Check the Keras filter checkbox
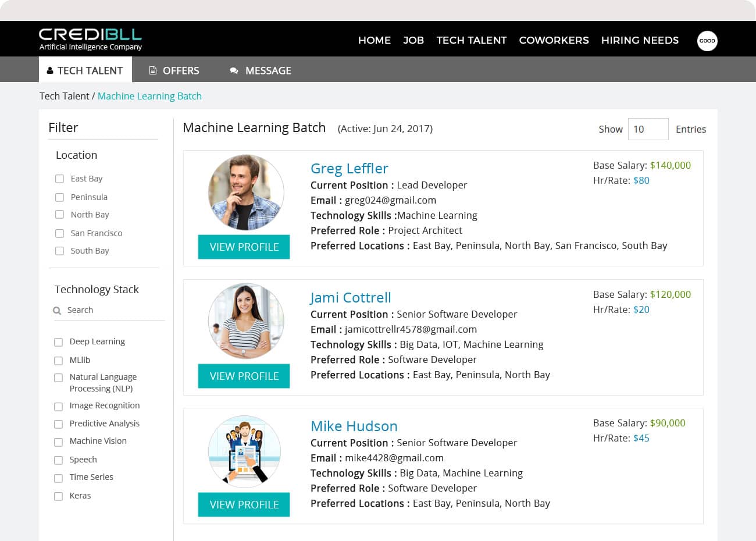Viewport: 756px width, 541px height. tap(58, 496)
